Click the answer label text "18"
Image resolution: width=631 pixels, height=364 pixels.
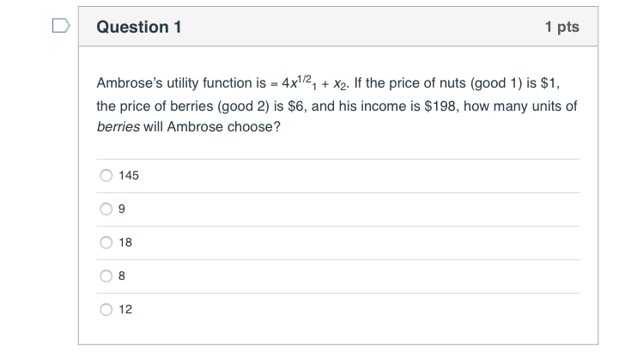coord(125,242)
